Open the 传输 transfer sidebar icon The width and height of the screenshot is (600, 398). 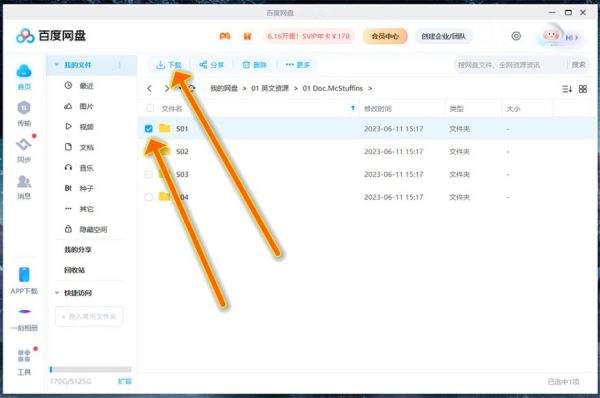(x=24, y=108)
